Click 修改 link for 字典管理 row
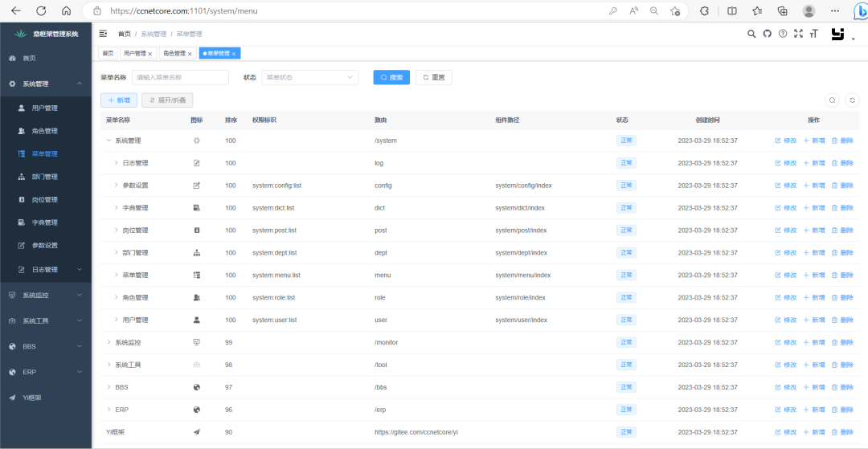The height and width of the screenshot is (449, 868). [x=785, y=208]
